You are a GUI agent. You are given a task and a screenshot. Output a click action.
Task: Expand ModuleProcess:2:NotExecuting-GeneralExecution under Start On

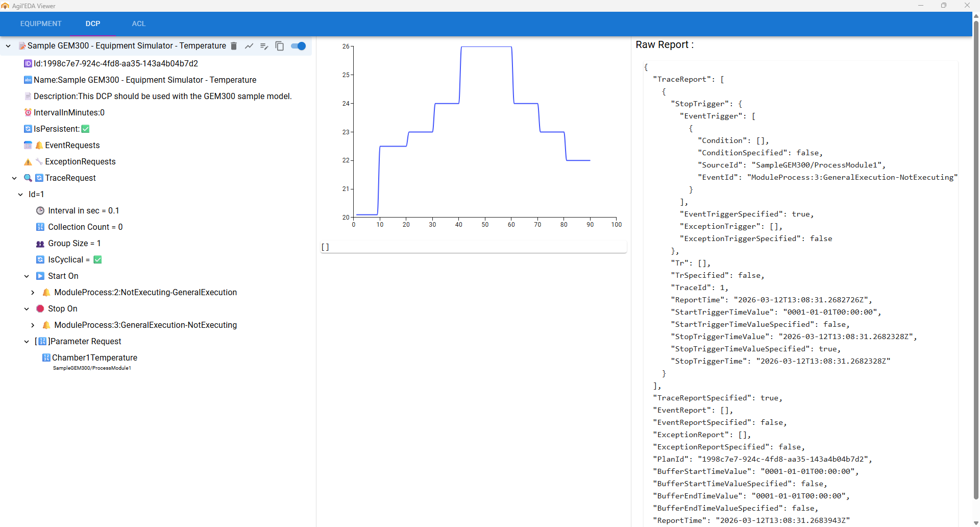tap(33, 292)
